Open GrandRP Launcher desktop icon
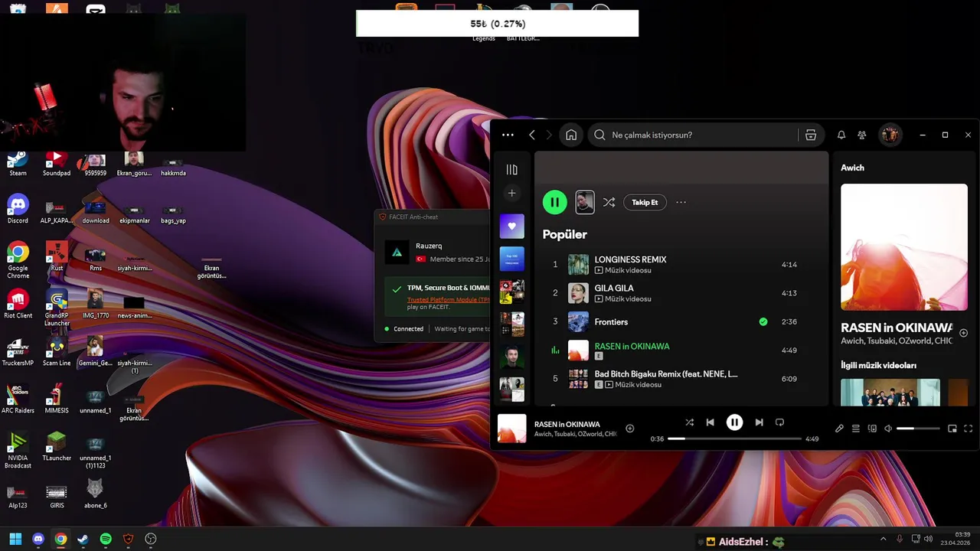980x551 pixels. point(57,308)
